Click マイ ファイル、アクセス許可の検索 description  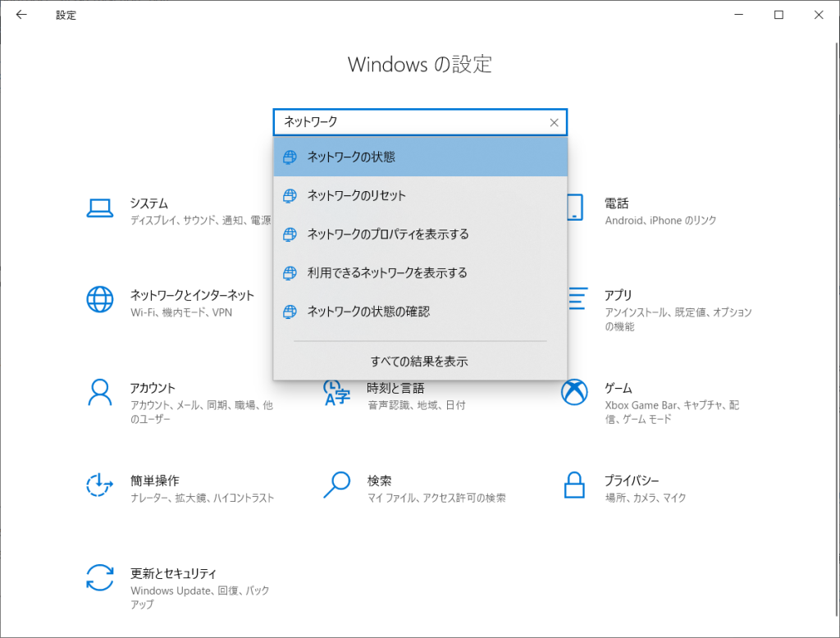pyautogui.click(x=436, y=498)
